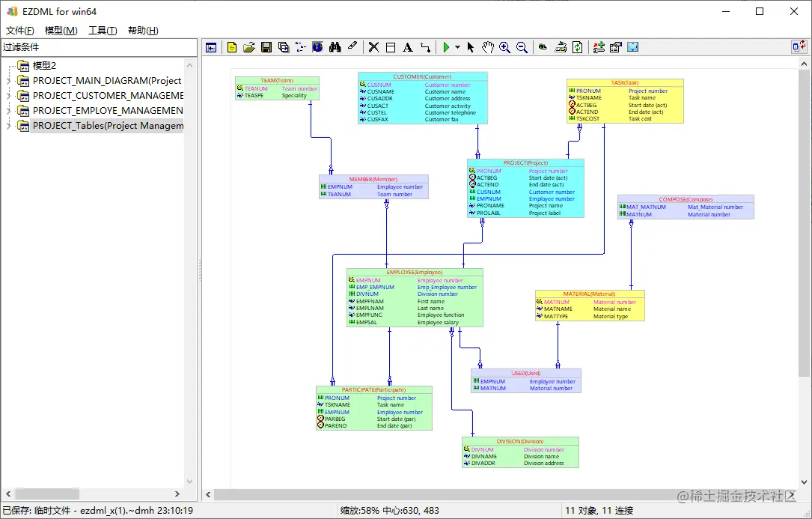Add a new table entity icon
Image resolution: width=812 pixels, height=519 pixels.
tap(391, 48)
